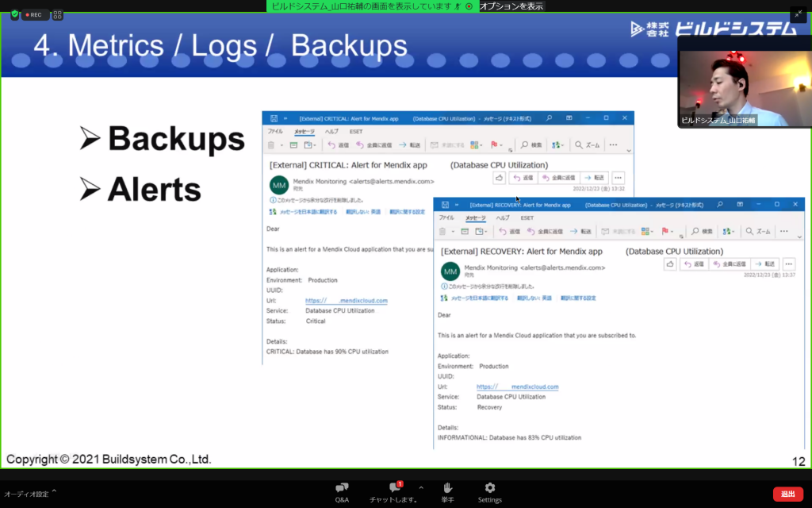Leave the meeting with the red 退出 button
The width and height of the screenshot is (812, 508).
click(787, 494)
